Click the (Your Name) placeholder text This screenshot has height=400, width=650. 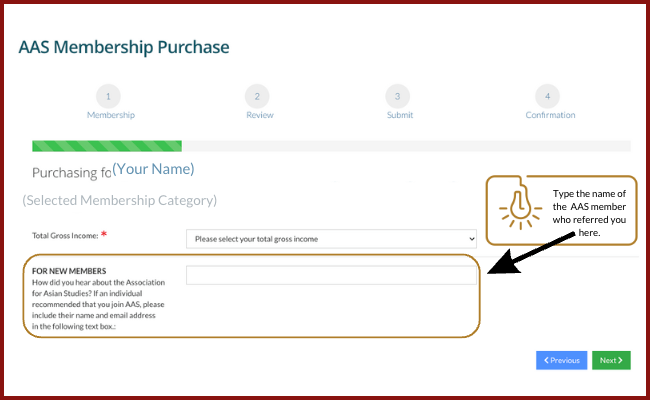pos(153,169)
